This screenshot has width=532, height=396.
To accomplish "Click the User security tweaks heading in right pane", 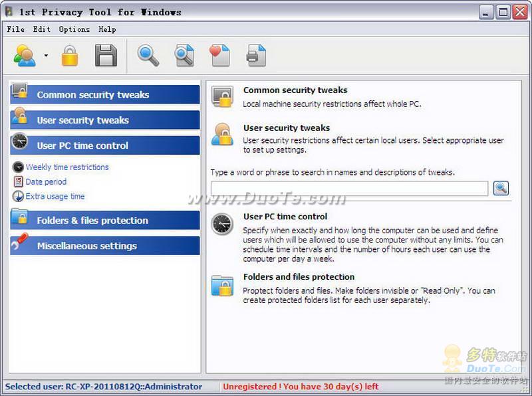I will click(x=287, y=128).
